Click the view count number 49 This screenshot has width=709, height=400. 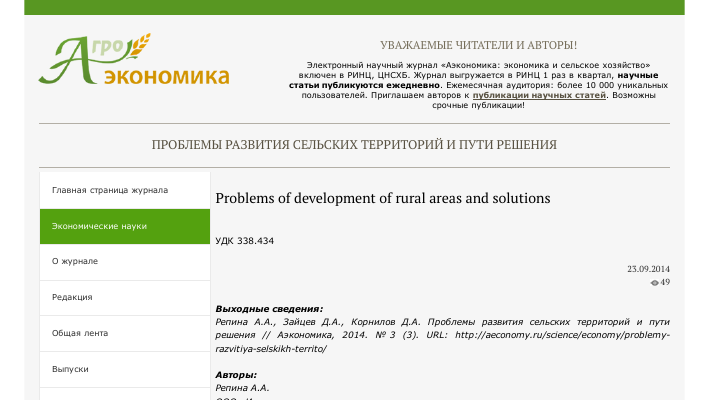pos(665,283)
